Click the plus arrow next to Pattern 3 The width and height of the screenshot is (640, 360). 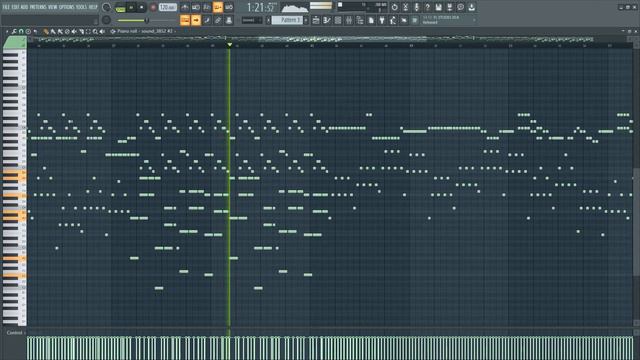pos(306,20)
